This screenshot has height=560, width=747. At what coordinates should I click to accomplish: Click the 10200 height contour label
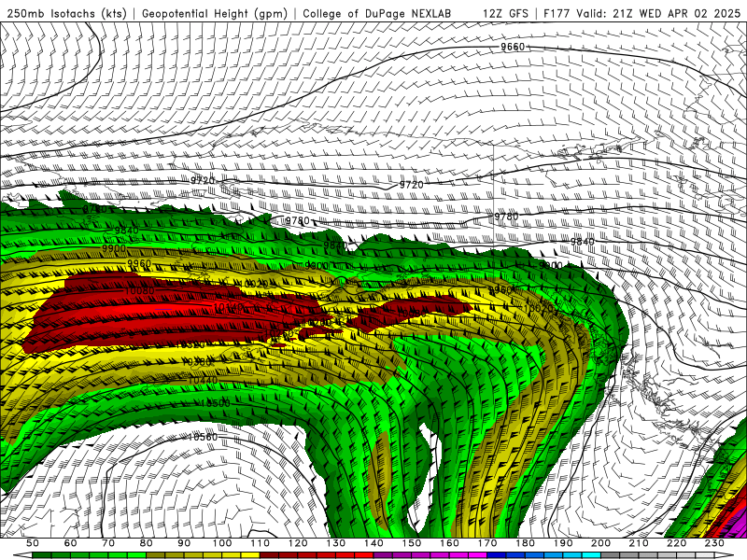coord(317,322)
